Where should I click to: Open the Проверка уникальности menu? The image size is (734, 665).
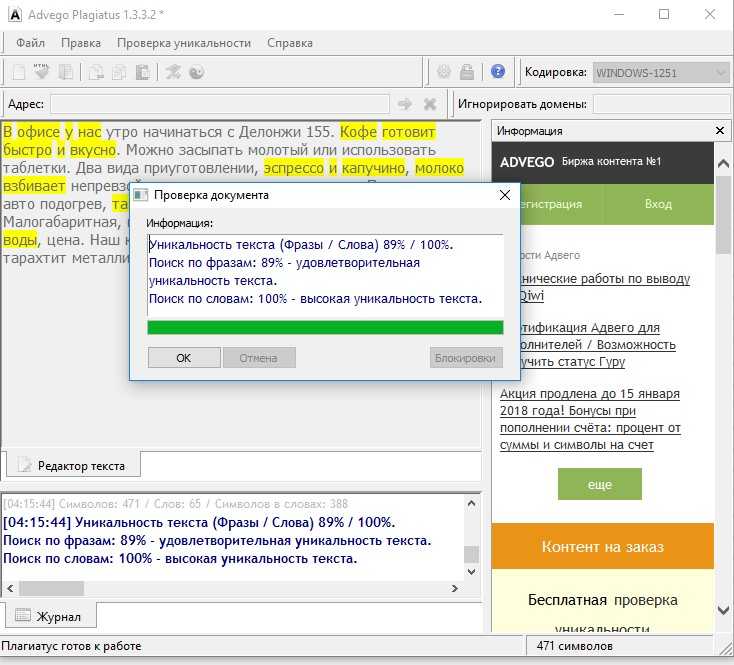pyautogui.click(x=184, y=43)
